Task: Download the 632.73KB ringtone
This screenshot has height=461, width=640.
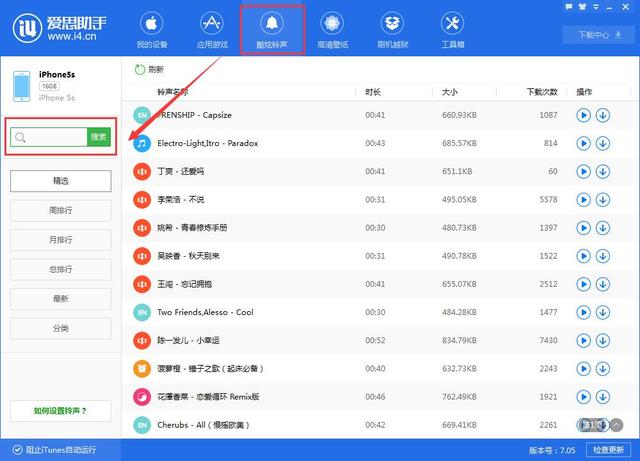Action: 603,369
